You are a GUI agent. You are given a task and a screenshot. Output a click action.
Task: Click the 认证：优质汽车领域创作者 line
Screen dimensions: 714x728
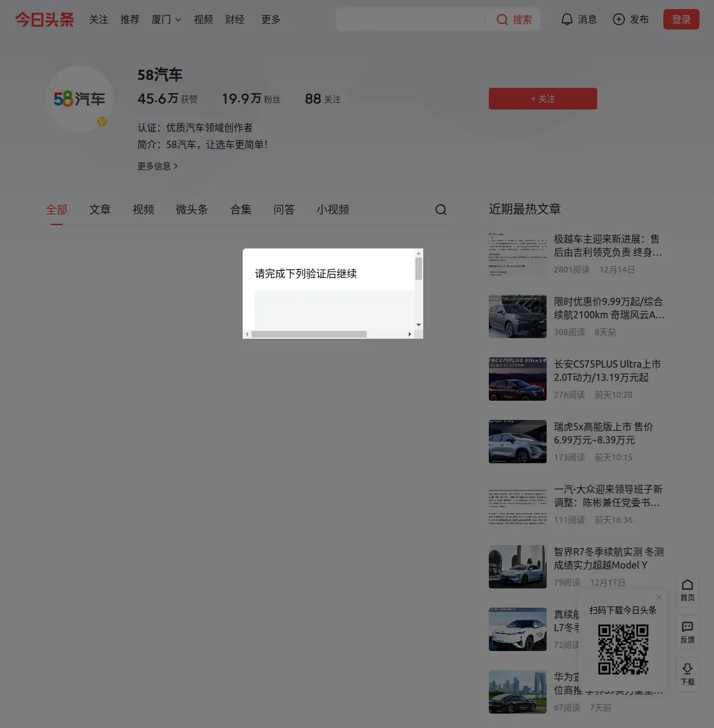coord(195,128)
